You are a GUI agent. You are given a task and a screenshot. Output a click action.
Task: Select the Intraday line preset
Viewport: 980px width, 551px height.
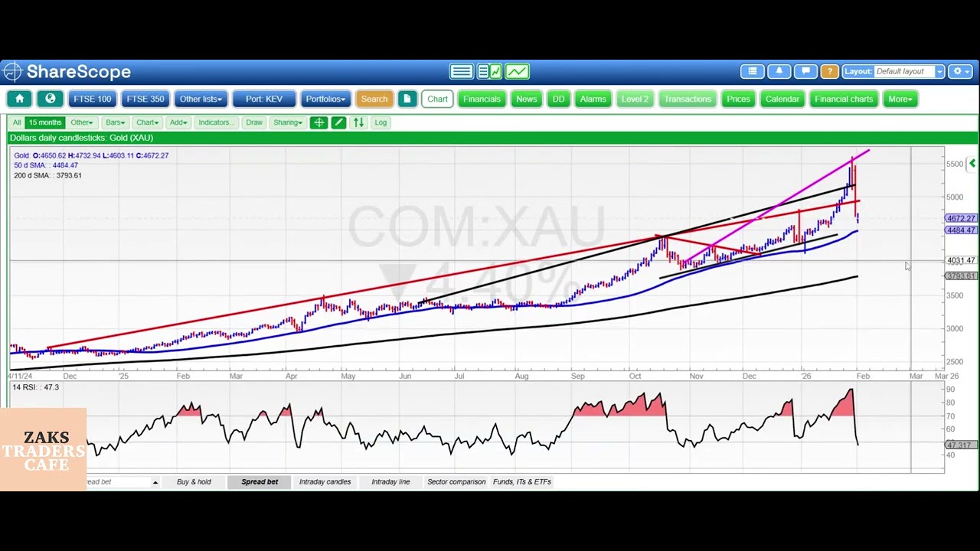tap(390, 482)
